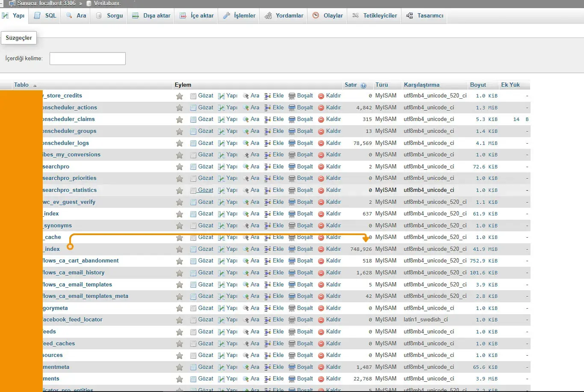Click Kaldır link for mentmeta row
The image size is (584, 392).
click(x=333, y=367)
